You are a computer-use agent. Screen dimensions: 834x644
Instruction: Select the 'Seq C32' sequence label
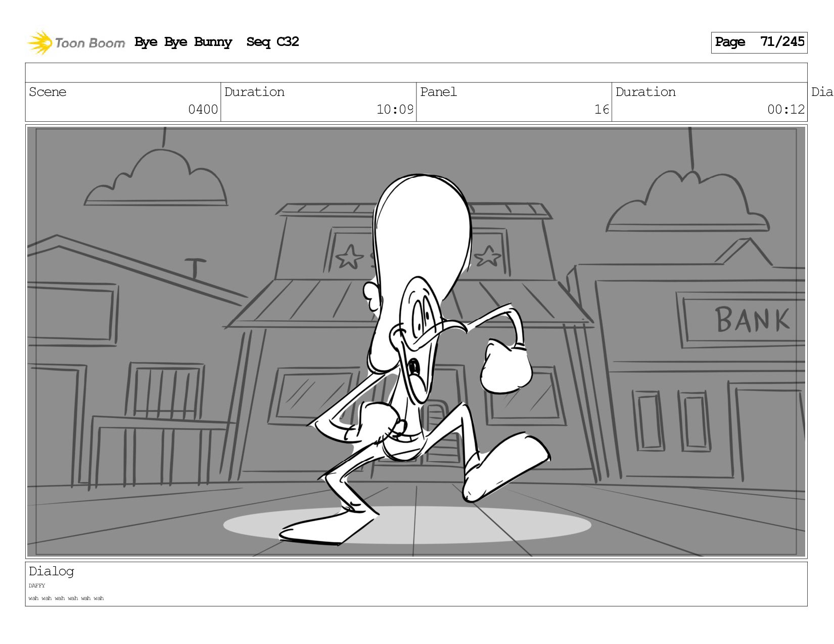point(272,42)
